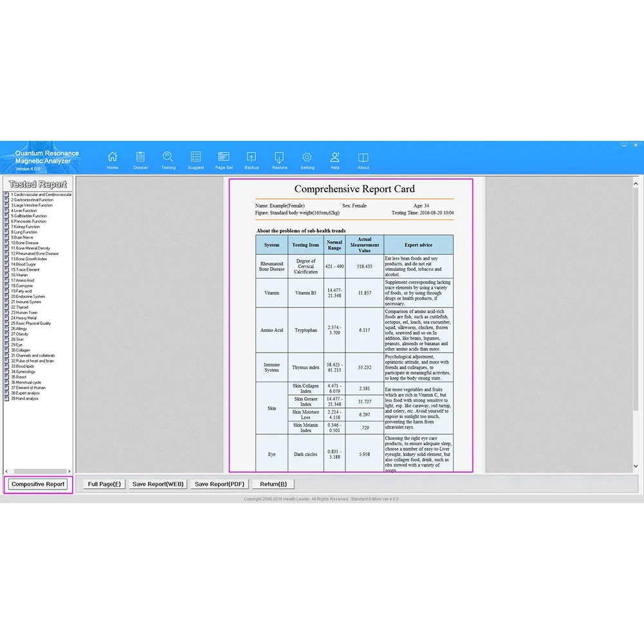Viewport: 644px width, 644px height.
Task: Select 7.Kidney Function report
Action: click(26, 226)
